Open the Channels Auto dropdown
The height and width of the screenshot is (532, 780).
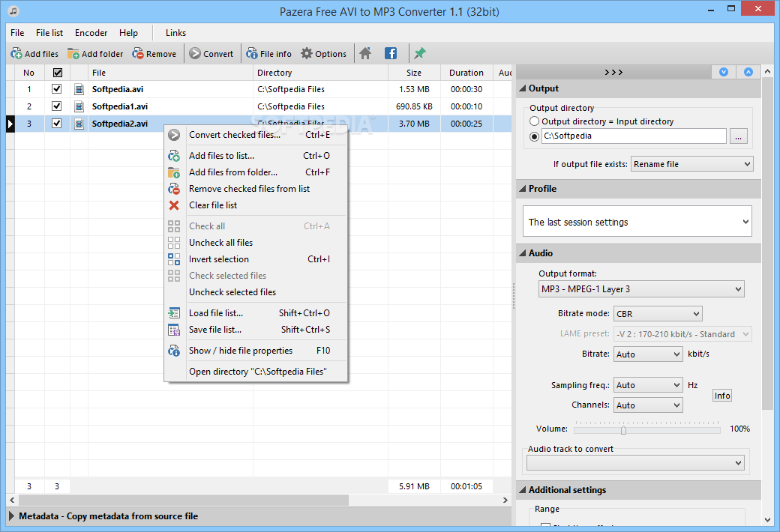pyautogui.click(x=648, y=405)
